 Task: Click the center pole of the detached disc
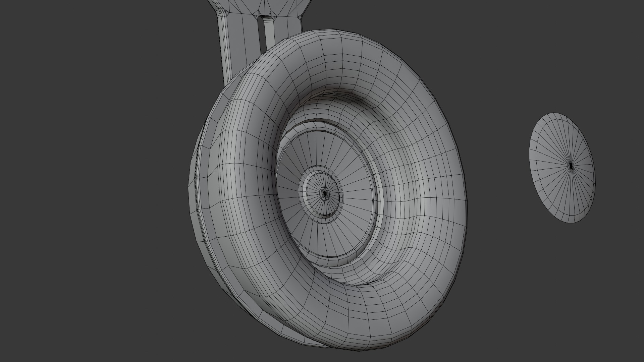571,166
